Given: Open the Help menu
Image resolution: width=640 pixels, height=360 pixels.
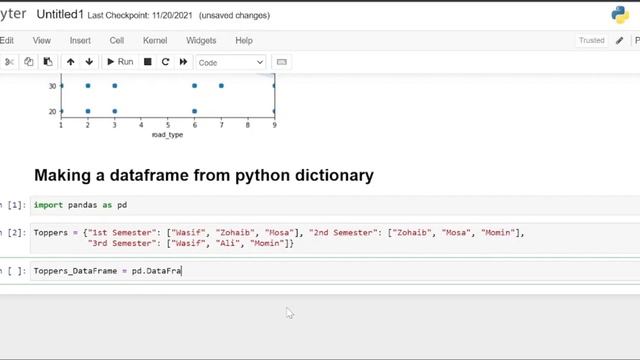Looking at the screenshot, I should tap(244, 40).
